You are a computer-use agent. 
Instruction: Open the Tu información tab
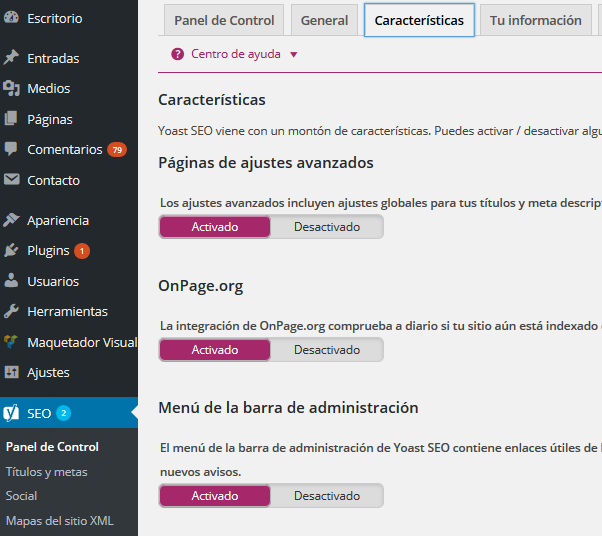tap(536, 20)
